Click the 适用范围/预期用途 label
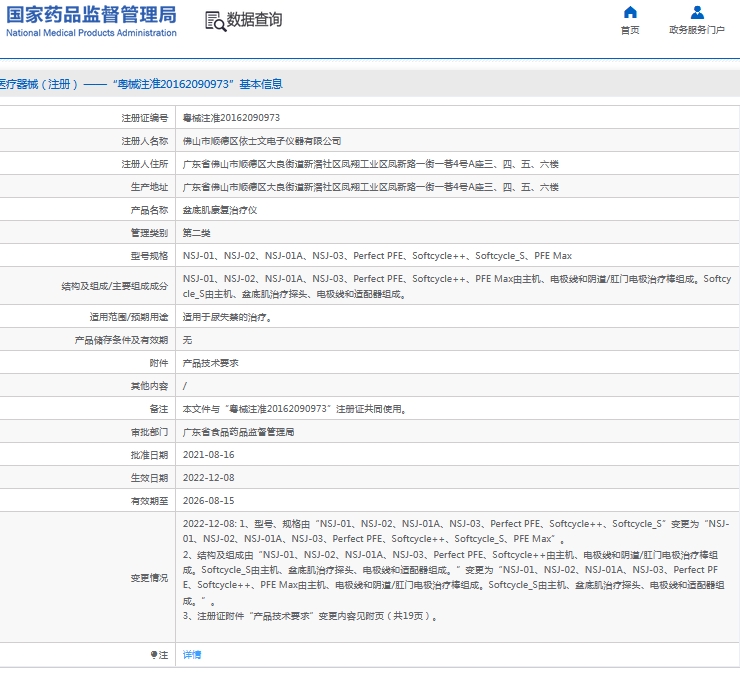Screen dimensions: 740x673 (129, 317)
